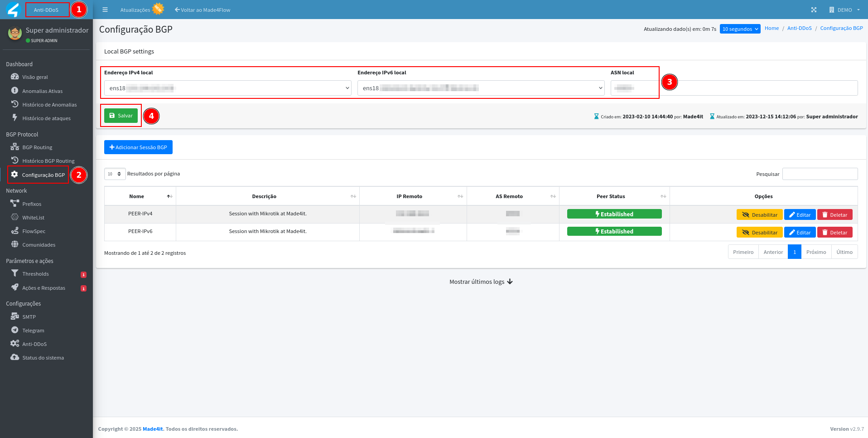Change the 10 segundos refresh interval

point(740,29)
